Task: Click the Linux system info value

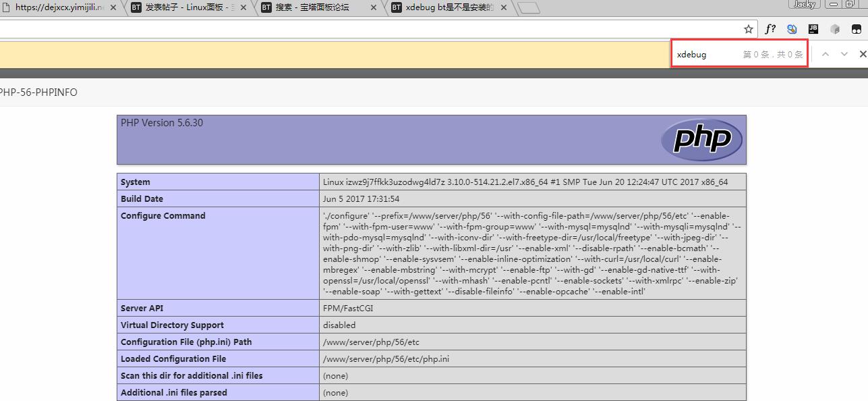Action: tap(525, 182)
